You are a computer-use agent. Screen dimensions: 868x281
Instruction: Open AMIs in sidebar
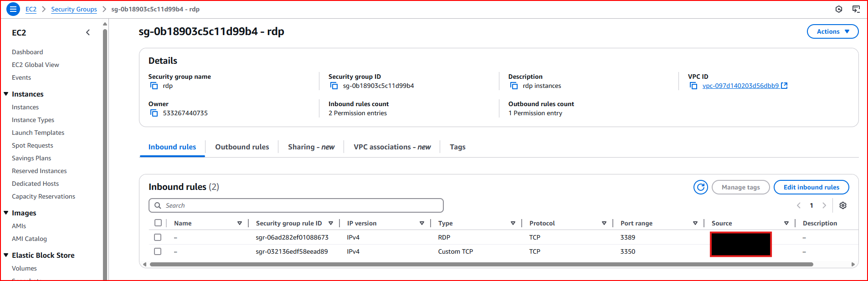19,226
